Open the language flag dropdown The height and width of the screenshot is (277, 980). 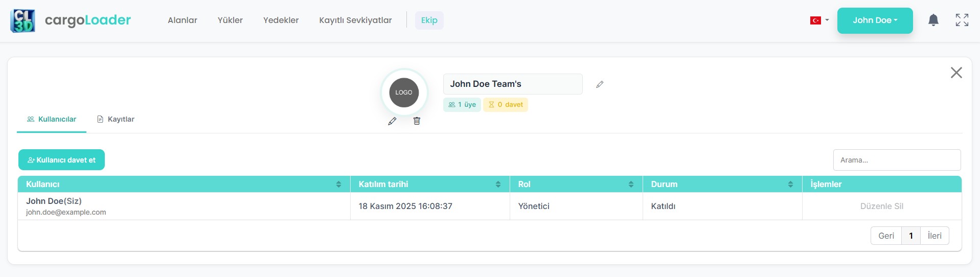[x=819, y=20]
